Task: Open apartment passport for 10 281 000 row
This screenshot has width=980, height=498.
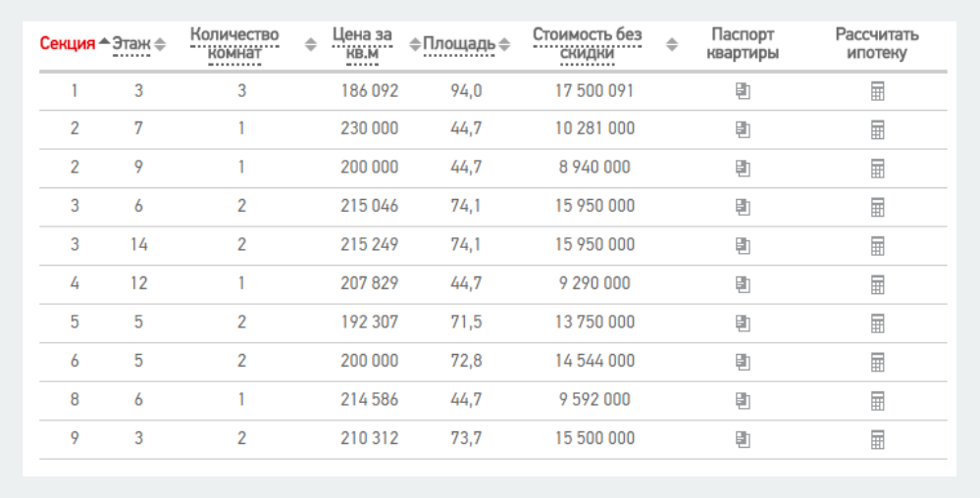Action: (743, 130)
